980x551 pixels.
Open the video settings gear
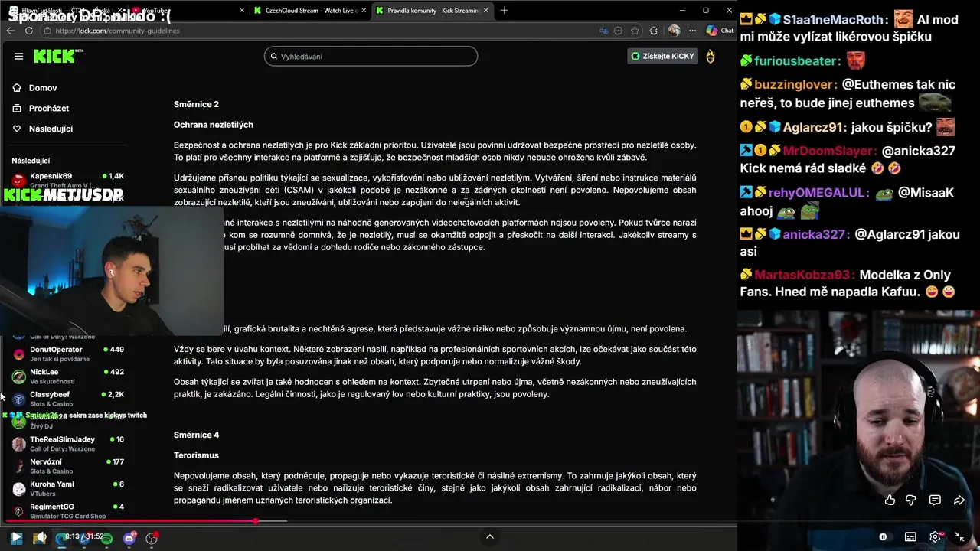[x=935, y=537]
